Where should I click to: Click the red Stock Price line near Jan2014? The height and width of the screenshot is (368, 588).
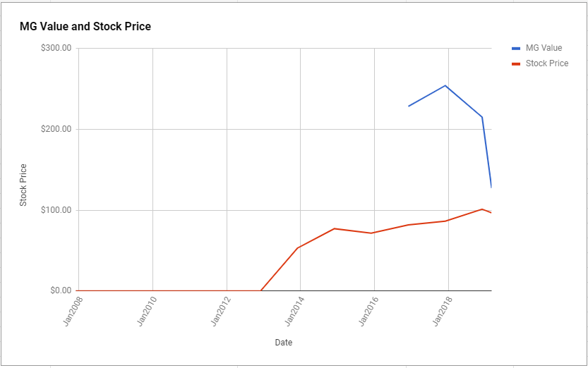[298, 247]
